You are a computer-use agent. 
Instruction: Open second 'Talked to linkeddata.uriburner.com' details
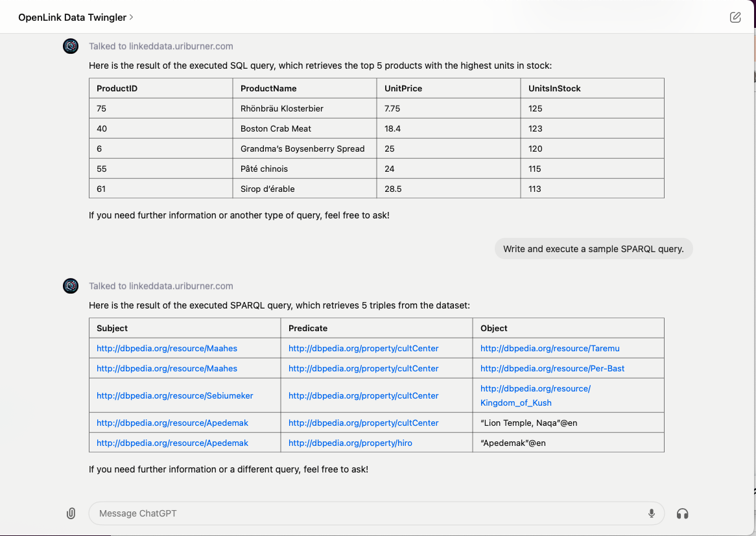click(x=161, y=286)
